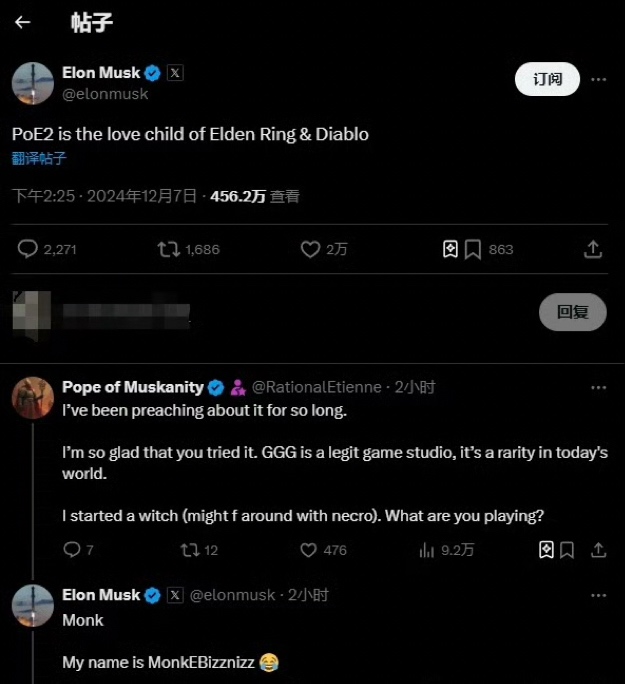Click 翻译帖子 translate link
The height and width of the screenshot is (684, 625).
pos(39,158)
